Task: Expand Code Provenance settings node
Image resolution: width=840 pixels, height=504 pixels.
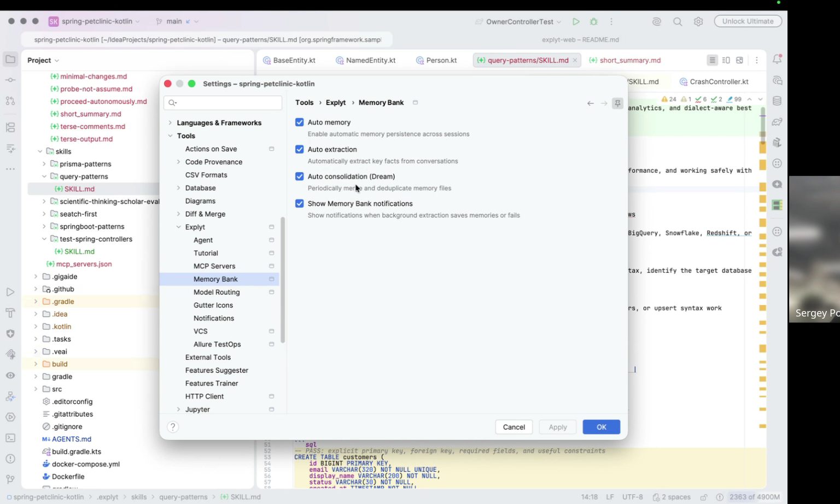Action: (x=178, y=162)
